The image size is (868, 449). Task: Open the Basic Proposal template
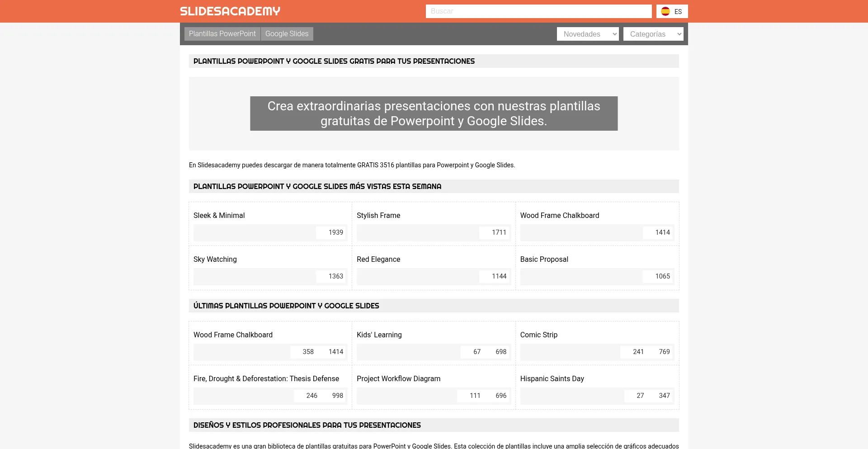[x=544, y=260]
